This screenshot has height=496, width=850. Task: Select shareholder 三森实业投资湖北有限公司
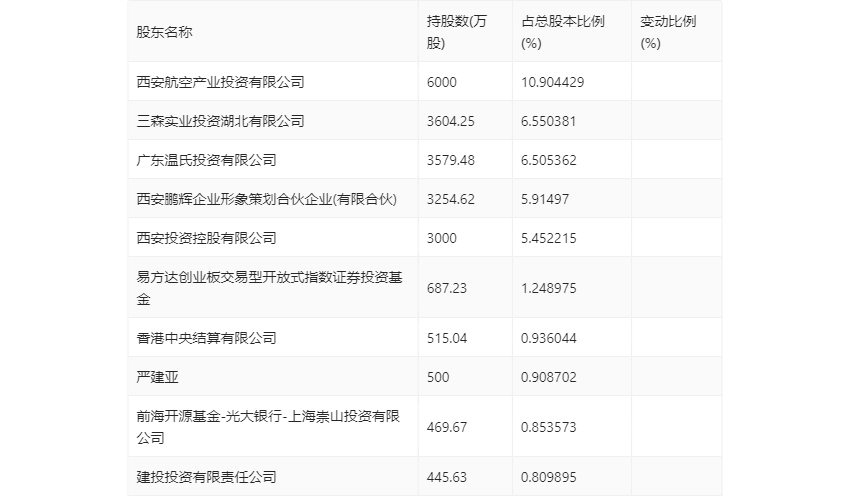pos(220,121)
